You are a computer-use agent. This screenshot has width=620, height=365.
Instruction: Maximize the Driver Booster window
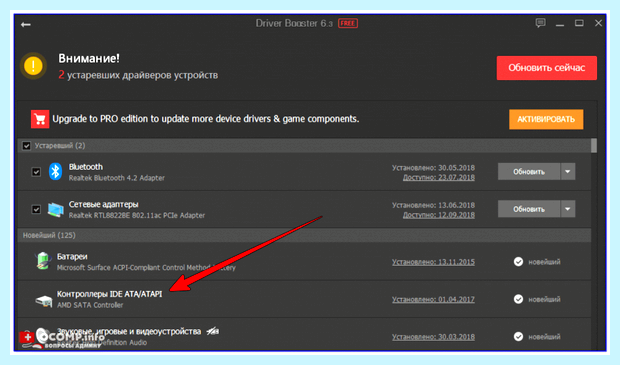[579, 23]
